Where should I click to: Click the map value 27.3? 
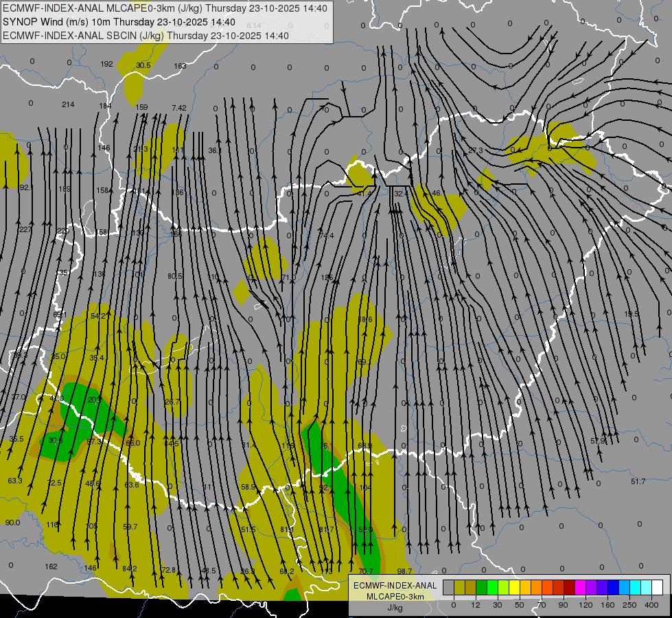[x=475, y=150]
